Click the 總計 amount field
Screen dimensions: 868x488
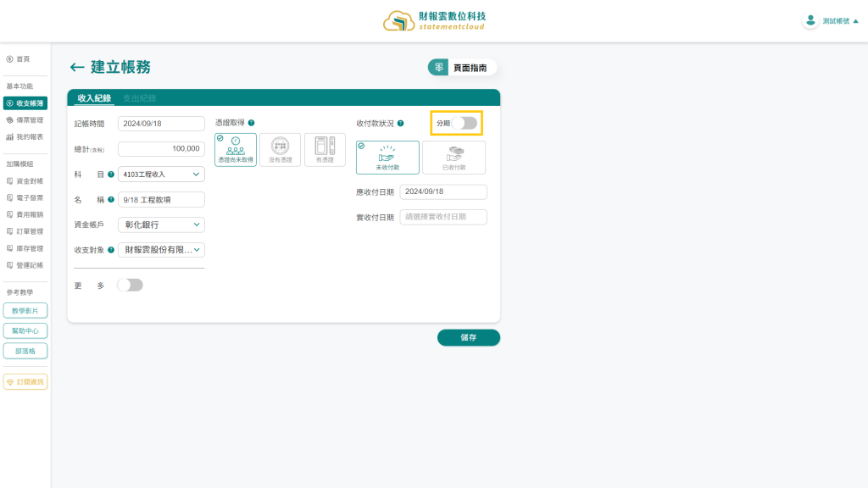(x=161, y=149)
